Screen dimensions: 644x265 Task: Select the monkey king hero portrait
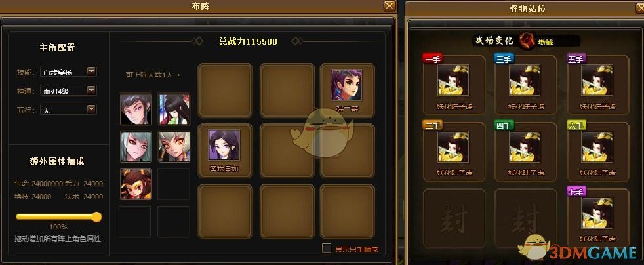(x=136, y=184)
